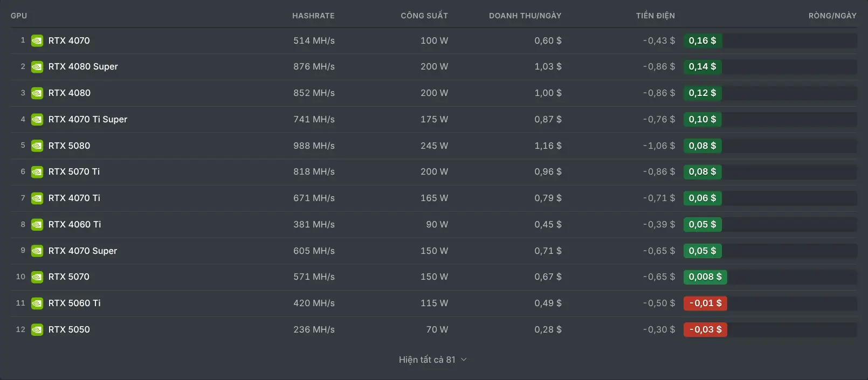Click the 0,28 $ daily revenue value

(548, 329)
